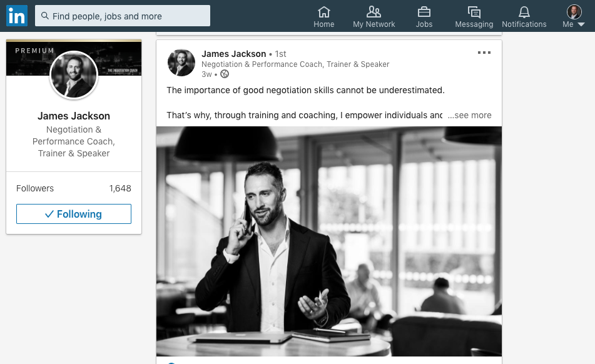Select the Messaging label in navigation bar
Viewport: 595px width, 364px height.
[x=474, y=24]
